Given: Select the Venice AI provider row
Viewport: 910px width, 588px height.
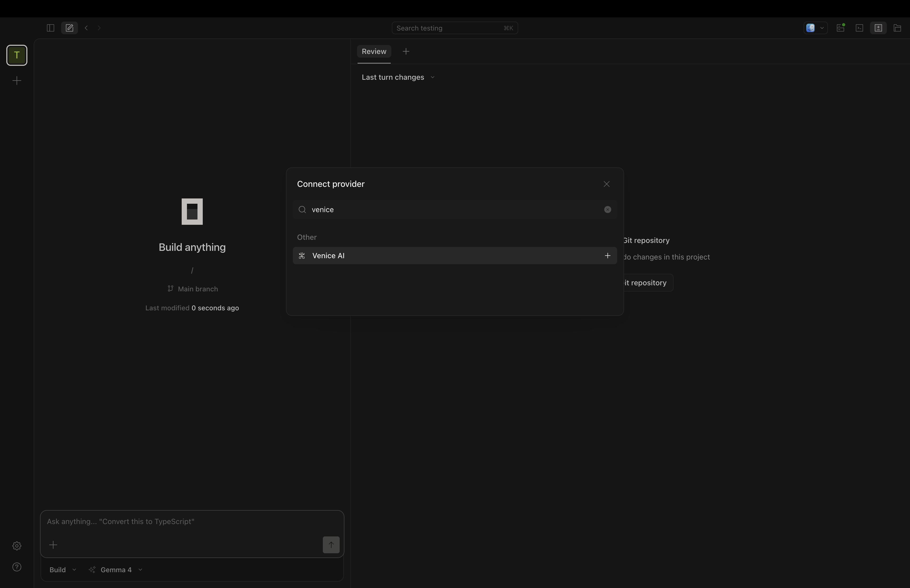Looking at the screenshot, I should pos(455,255).
